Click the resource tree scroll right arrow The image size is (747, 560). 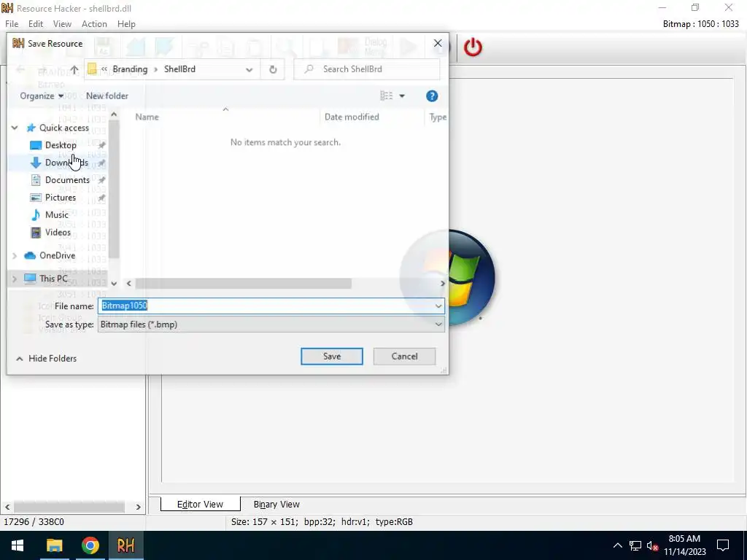tap(138, 507)
